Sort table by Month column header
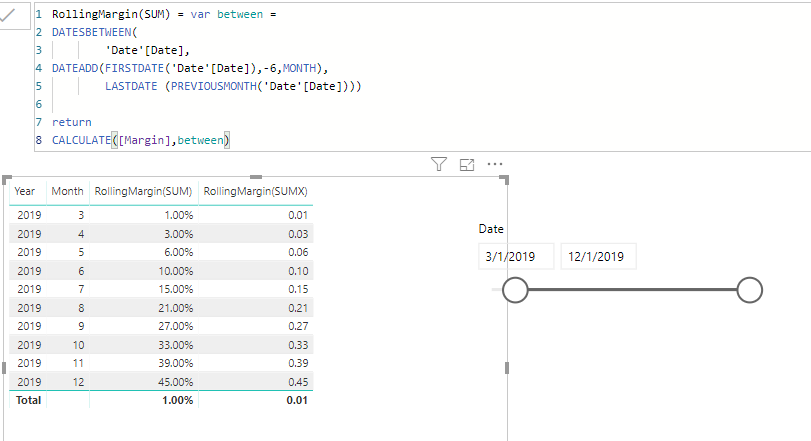 [x=67, y=191]
